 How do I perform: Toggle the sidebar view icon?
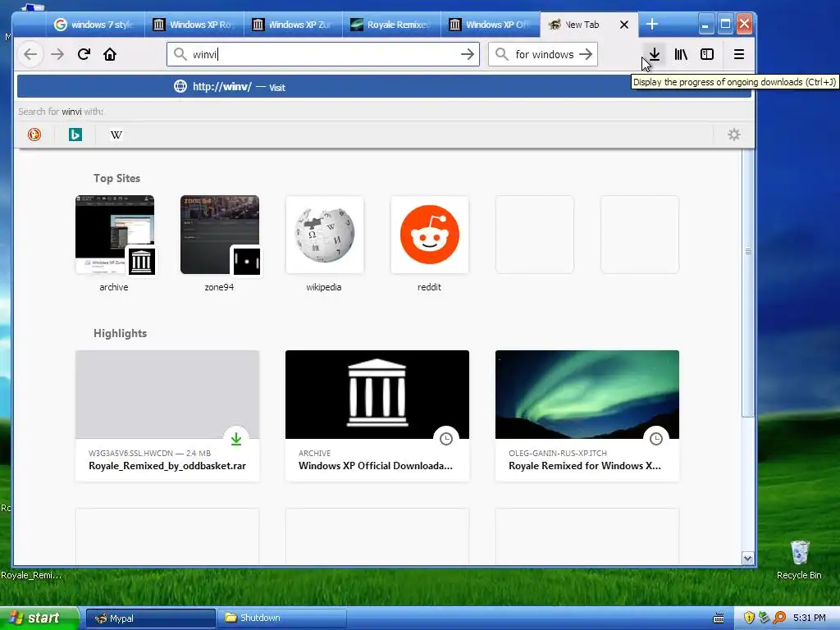tap(707, 54)
